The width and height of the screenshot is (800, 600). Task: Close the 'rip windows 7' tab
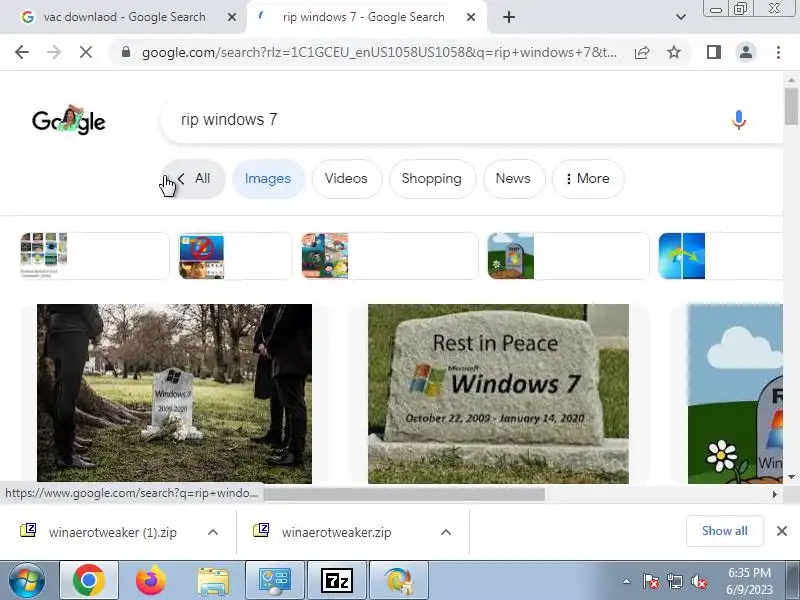tap(471, 17)
